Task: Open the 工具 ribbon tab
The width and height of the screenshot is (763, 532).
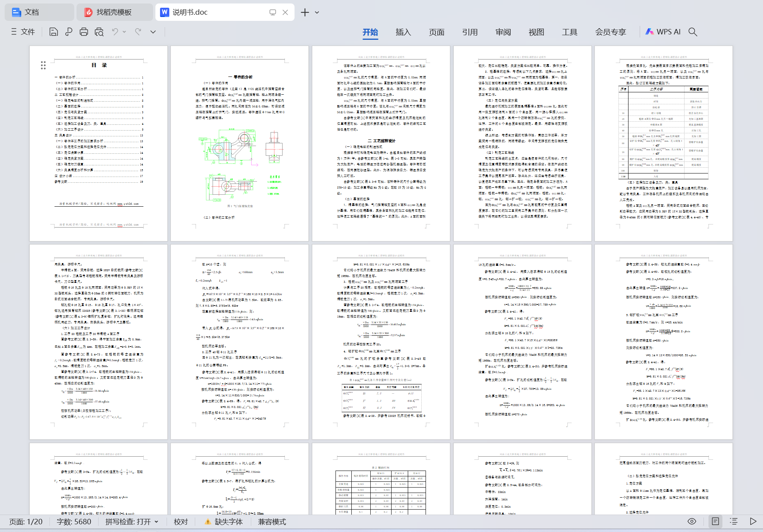Action: tap(570, 32)
